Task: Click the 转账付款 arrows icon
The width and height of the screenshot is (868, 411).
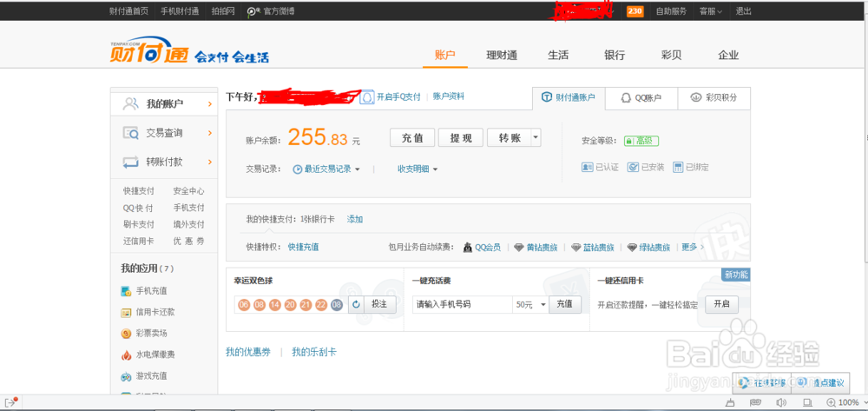Action: click(x=131, y=162)
